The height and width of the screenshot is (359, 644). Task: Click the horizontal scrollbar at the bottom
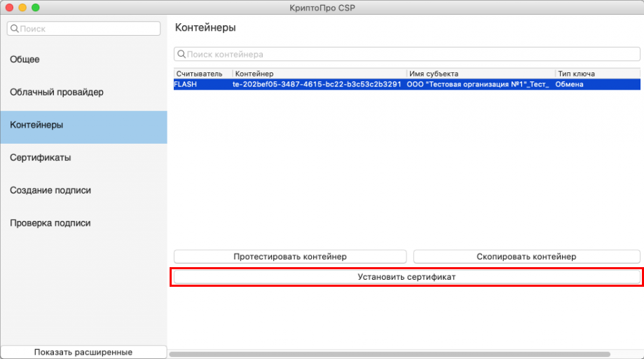pos(389,354)
